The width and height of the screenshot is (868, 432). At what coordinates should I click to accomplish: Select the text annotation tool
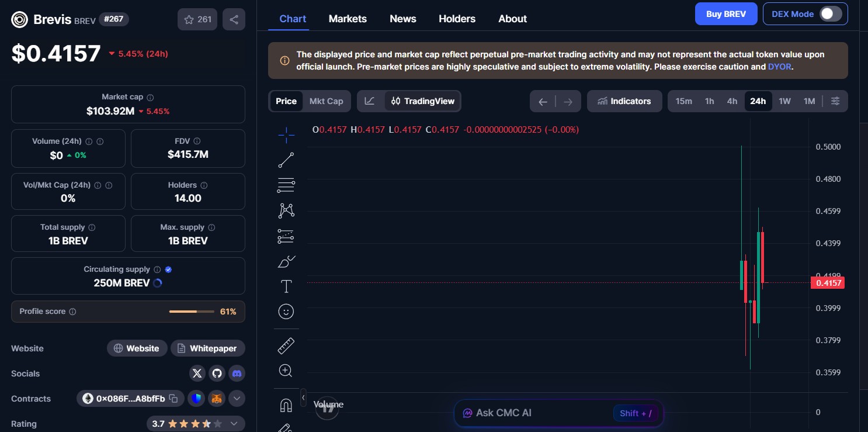[286, 286]
